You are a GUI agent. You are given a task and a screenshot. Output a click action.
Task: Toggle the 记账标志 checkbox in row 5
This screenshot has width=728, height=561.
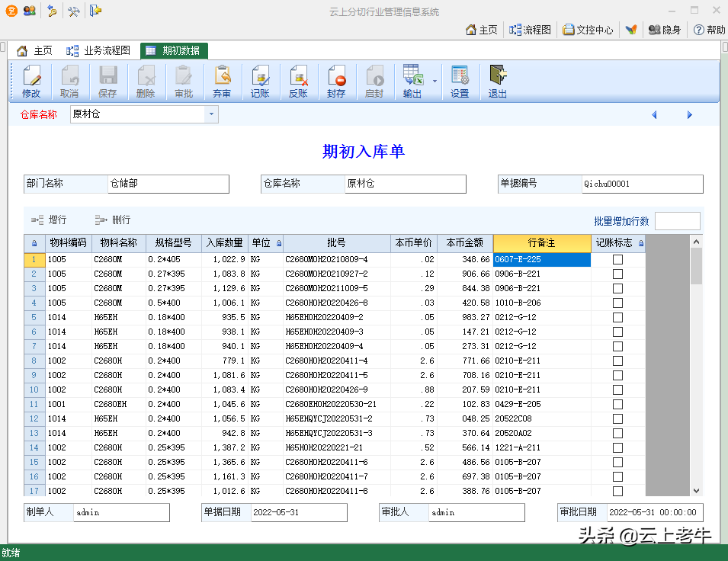coord(617,318)
